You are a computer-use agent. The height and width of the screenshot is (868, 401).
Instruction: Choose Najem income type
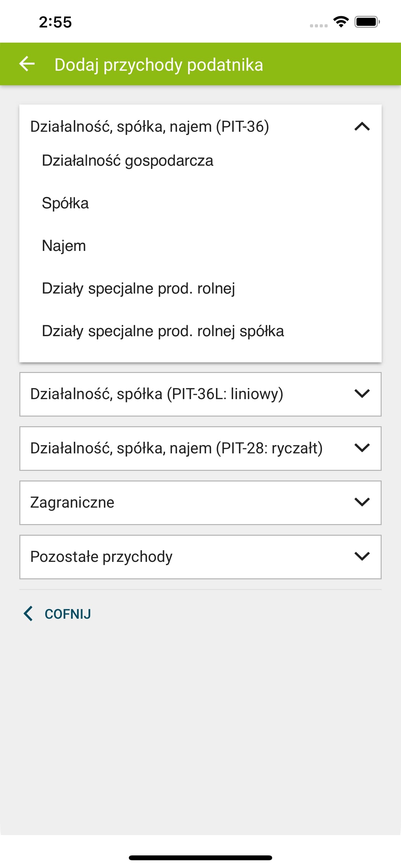(x=63, y=245)
